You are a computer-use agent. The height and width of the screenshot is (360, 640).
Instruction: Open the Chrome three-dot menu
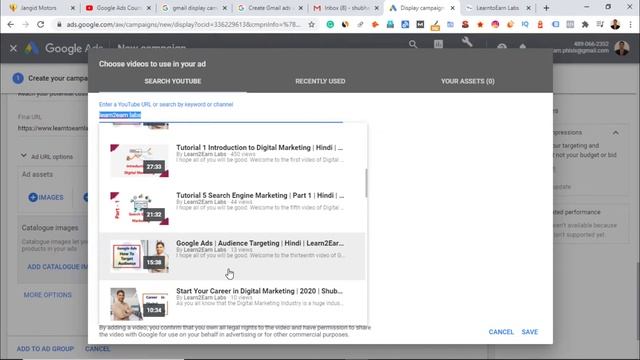631,24
